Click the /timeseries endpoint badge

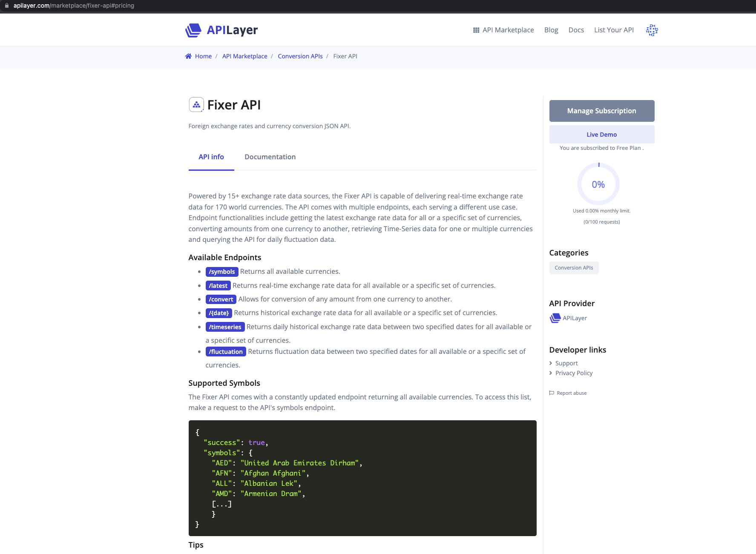point(225,327)
